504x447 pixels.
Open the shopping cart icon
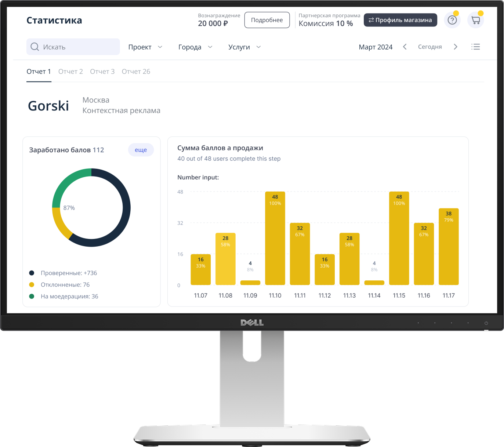[x=476, y=20]
